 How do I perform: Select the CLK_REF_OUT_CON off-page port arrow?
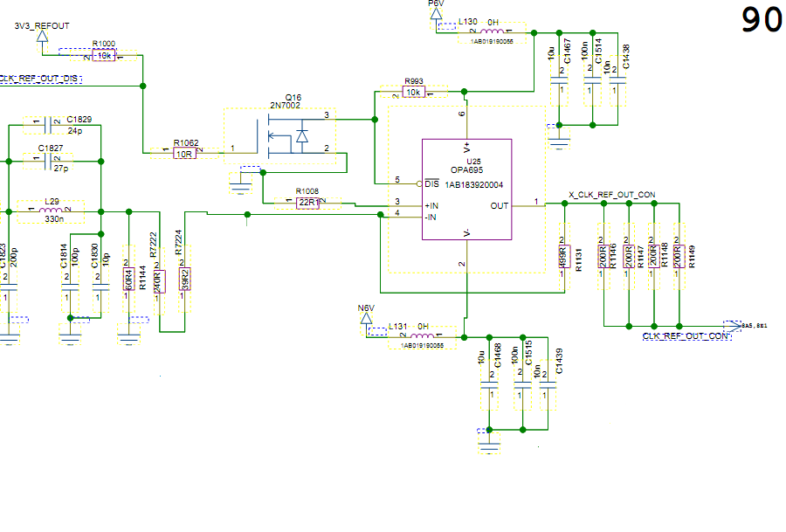pos(733,326)
